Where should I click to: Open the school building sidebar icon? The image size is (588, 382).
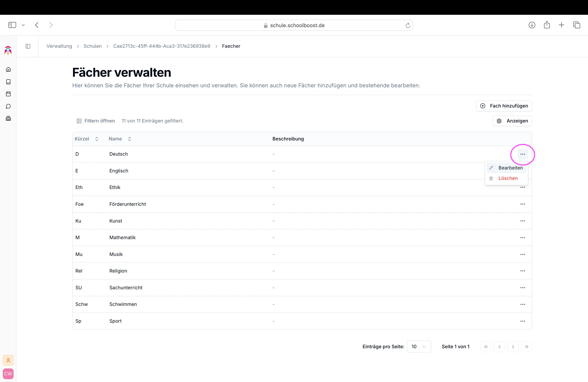[x=8, y=118]
